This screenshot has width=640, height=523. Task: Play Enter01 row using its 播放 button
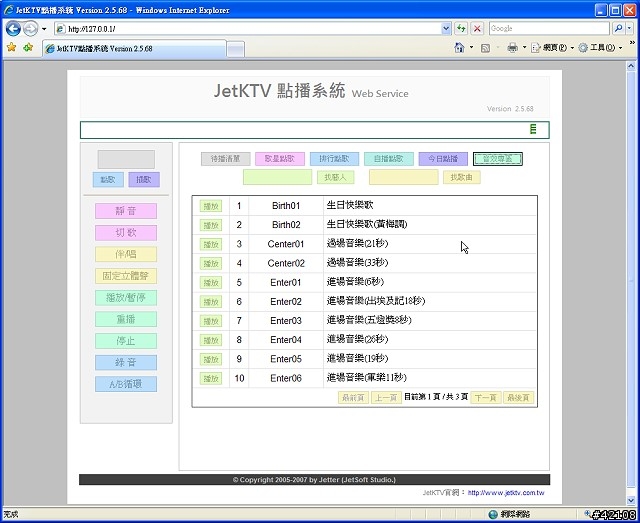(x=211, y=283)
